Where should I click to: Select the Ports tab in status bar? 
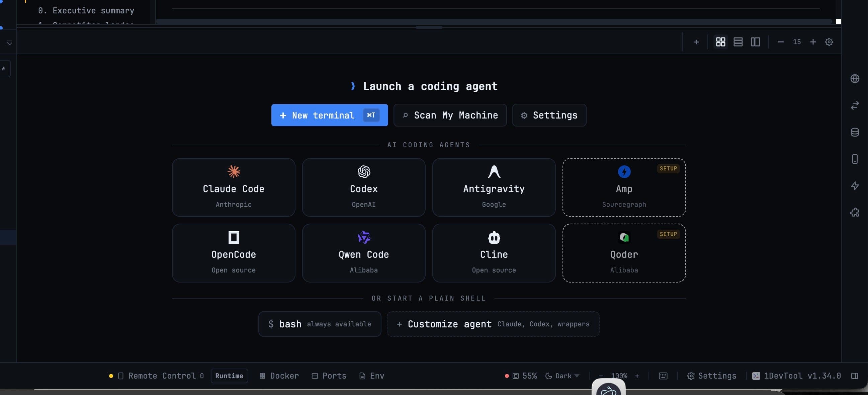point(329,376)
